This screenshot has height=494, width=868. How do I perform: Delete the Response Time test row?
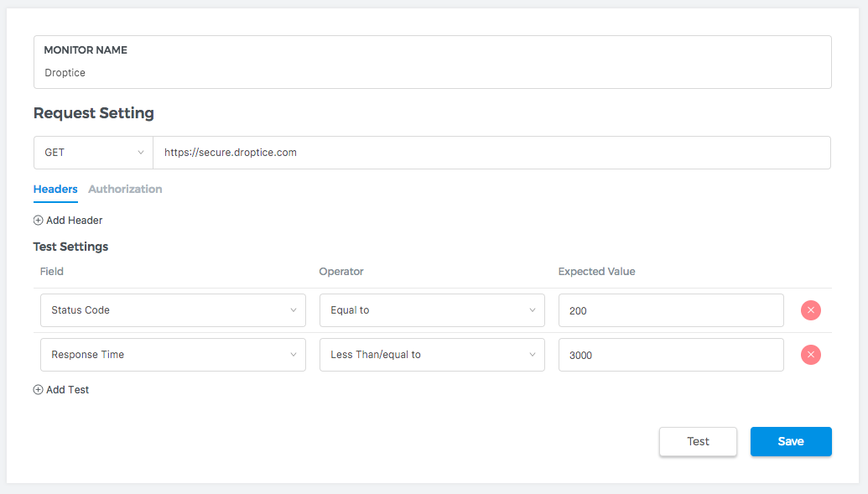[x=810, y=355]
